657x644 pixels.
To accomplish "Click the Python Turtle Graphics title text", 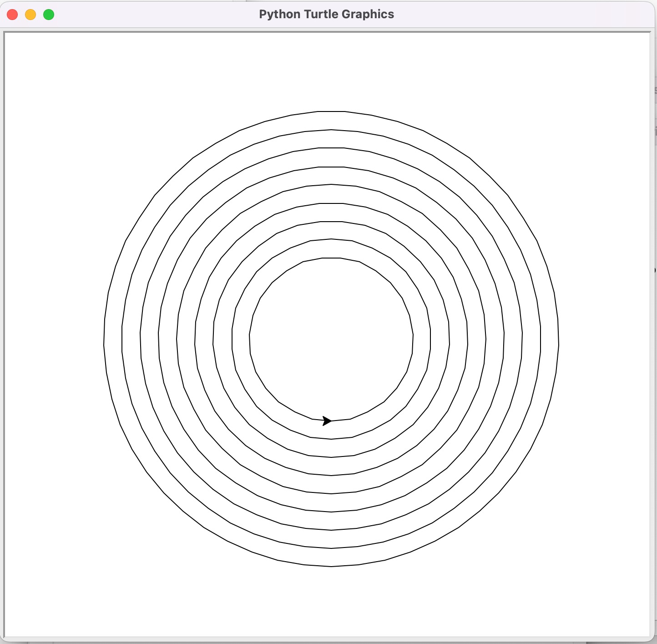I will coord(326,14).
